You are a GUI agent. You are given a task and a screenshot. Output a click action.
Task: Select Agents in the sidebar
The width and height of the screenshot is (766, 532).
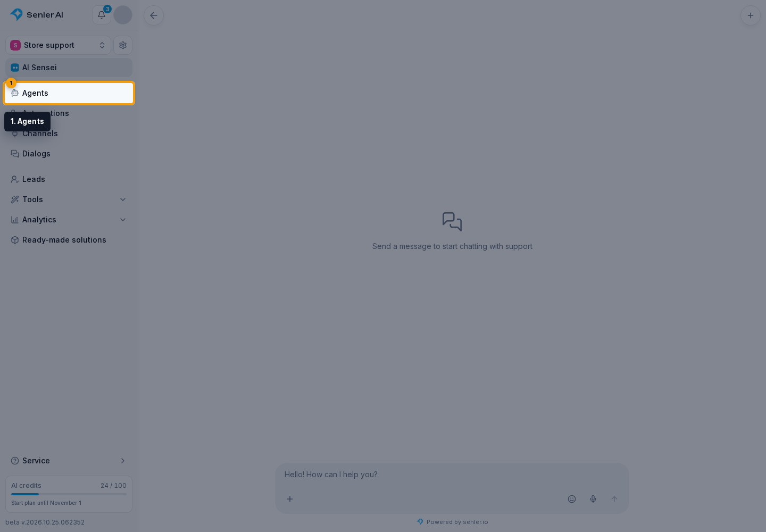click(69, 93)
